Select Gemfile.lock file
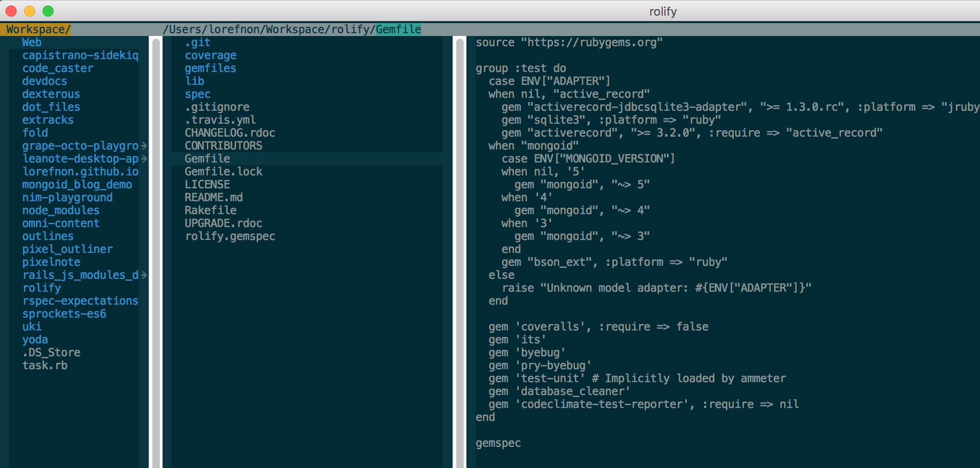This screenshot has height=468, width=980. pyautogui.click(x=224, y=172)
